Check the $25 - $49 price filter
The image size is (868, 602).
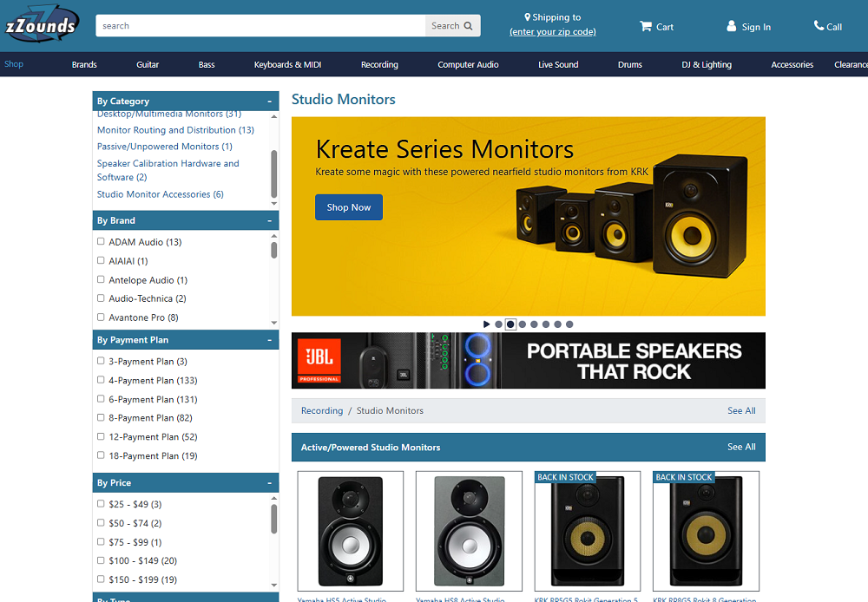pos(101,503)
